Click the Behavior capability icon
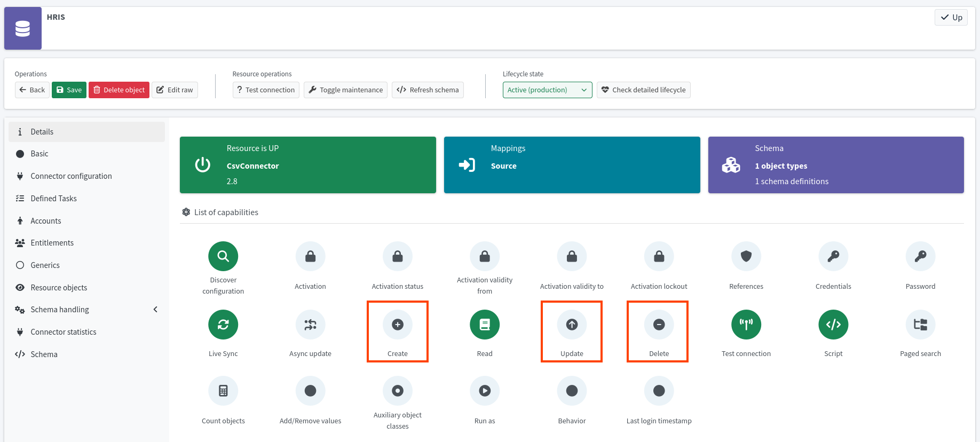980x442 pixels. point(572,391)
